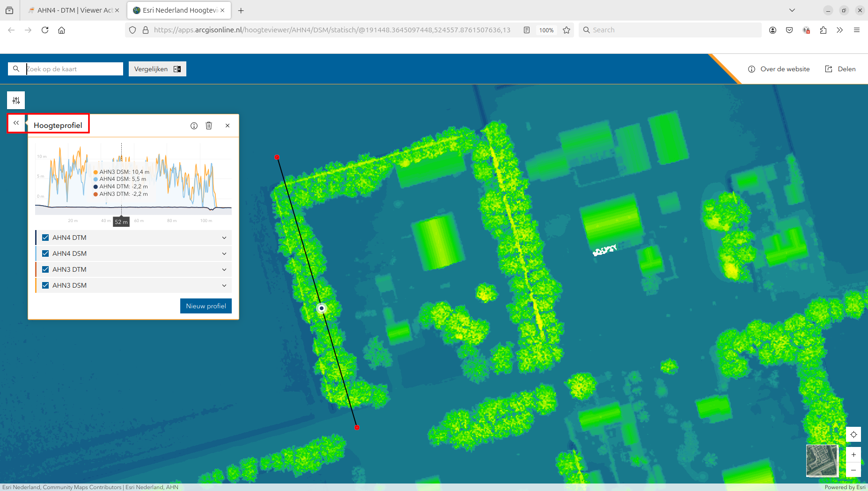Go back to the previous page
This screenshot has height=491, width=868.
tap(11, 30)
